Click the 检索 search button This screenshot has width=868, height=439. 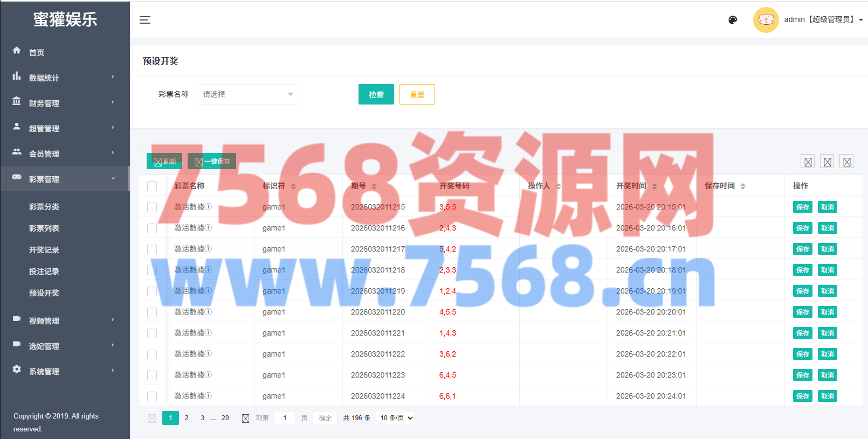pos(376,94)
